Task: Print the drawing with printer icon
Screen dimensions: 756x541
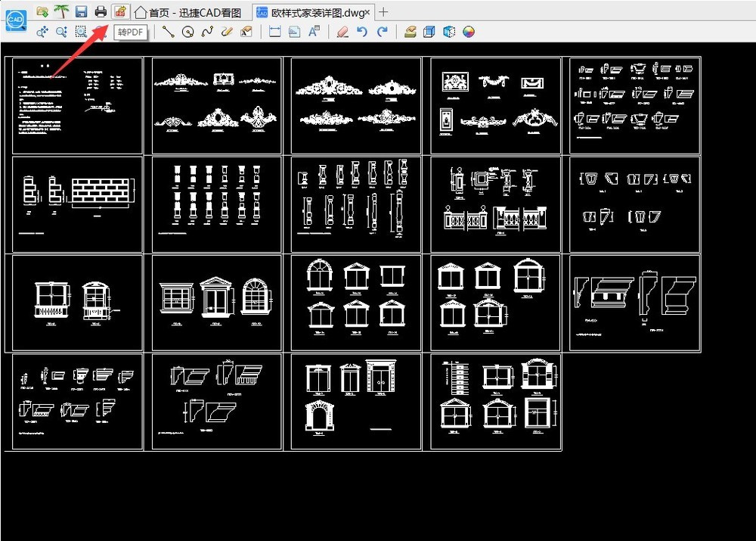Action: 101,11
